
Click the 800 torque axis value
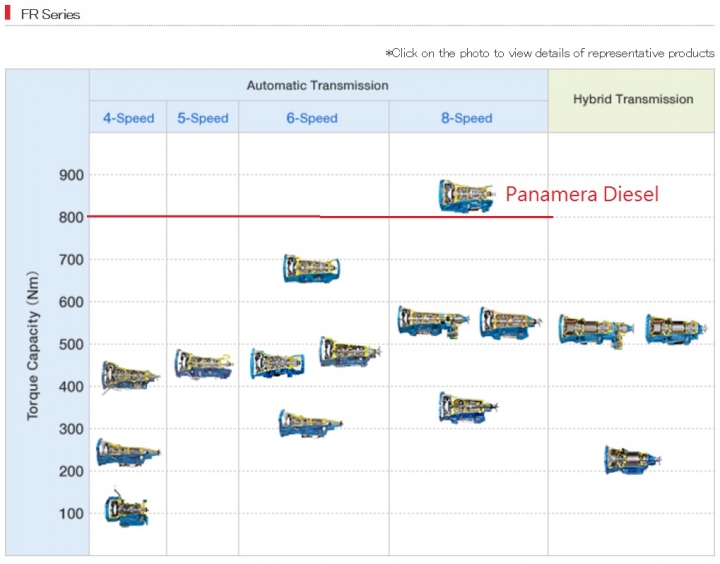(x=71, y=217)
